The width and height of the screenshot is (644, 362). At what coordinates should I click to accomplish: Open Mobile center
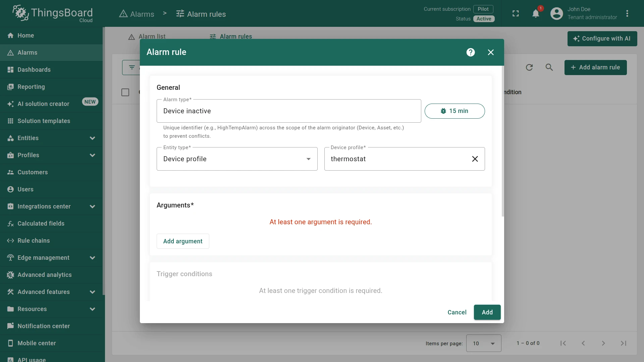pos(51,343)
